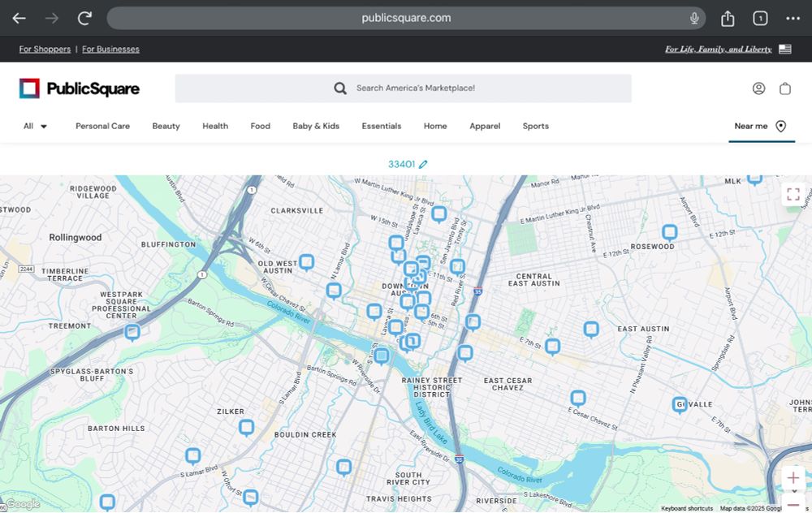Click the CLARKSVILLE map label
Viewport: 812px width, 513px height.
[296, 211]
